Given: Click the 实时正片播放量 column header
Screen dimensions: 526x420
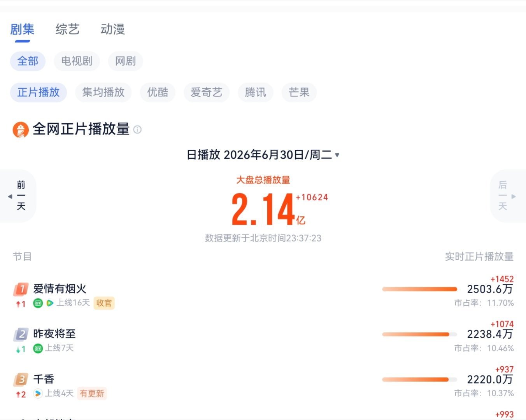Looking at the screenshot, I should pyautogui.click(x=479, y=257).
